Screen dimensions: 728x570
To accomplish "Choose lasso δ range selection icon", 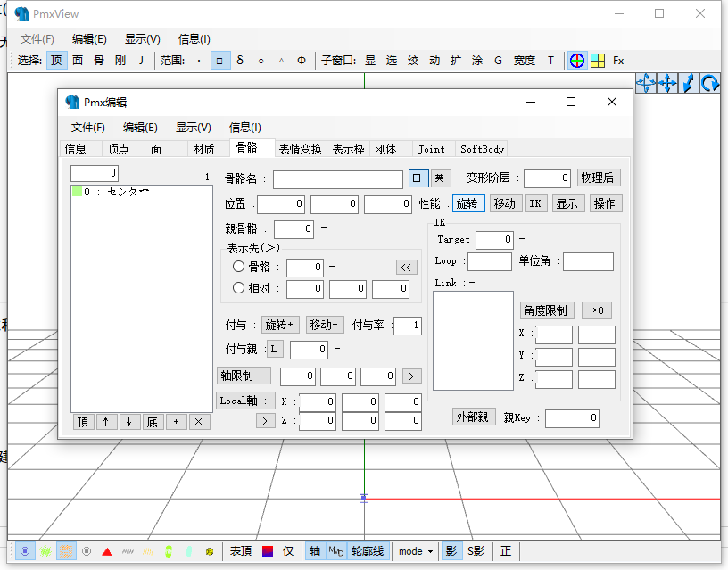I will (x=240, y=61).
